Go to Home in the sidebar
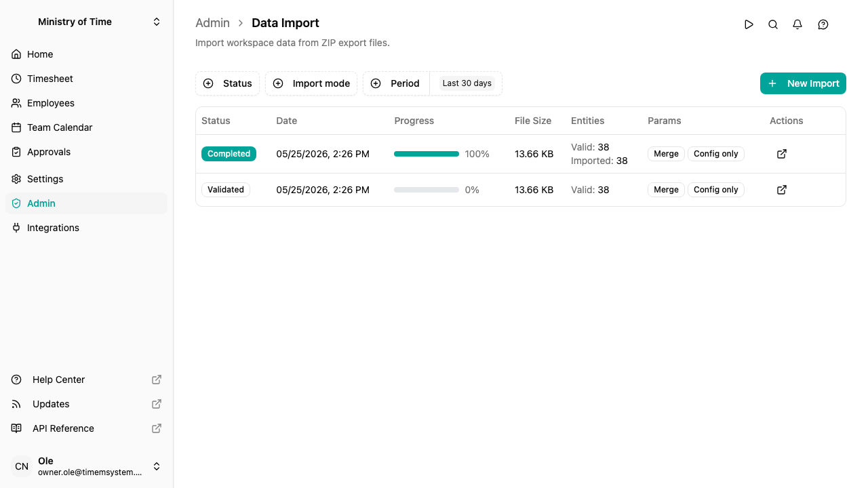Screen dimensions: 868x488 pos(86,54)
